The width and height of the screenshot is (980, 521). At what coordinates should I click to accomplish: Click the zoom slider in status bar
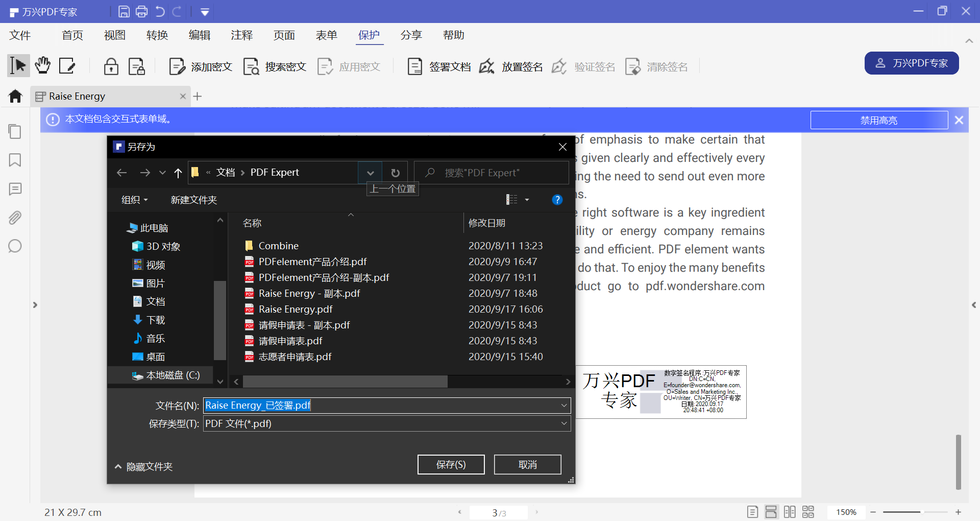pyautogui.click(x=915, y=512)
